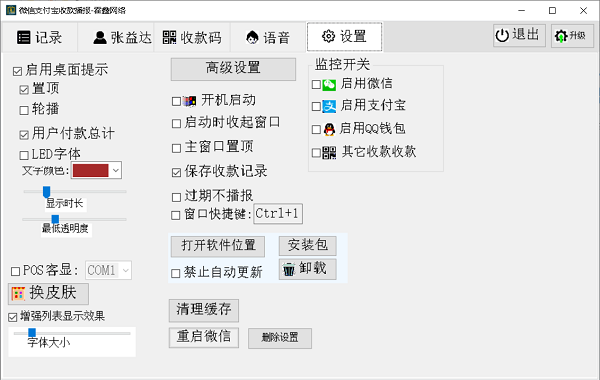Viewport: 600px width, 380px height.
Task: Switch to the 记录 tab
Action: pyautogui.click(x=40, y=38)
